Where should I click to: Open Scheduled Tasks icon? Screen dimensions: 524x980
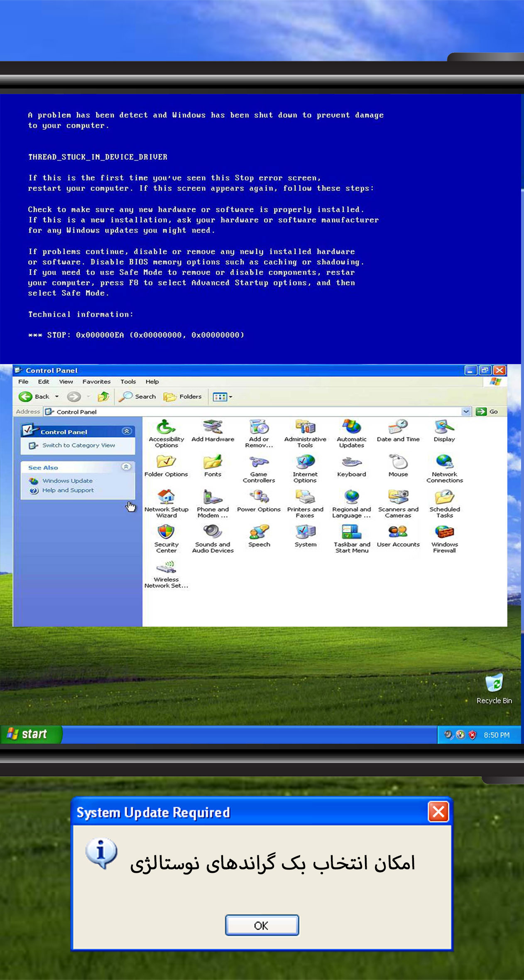pos(444,504)
